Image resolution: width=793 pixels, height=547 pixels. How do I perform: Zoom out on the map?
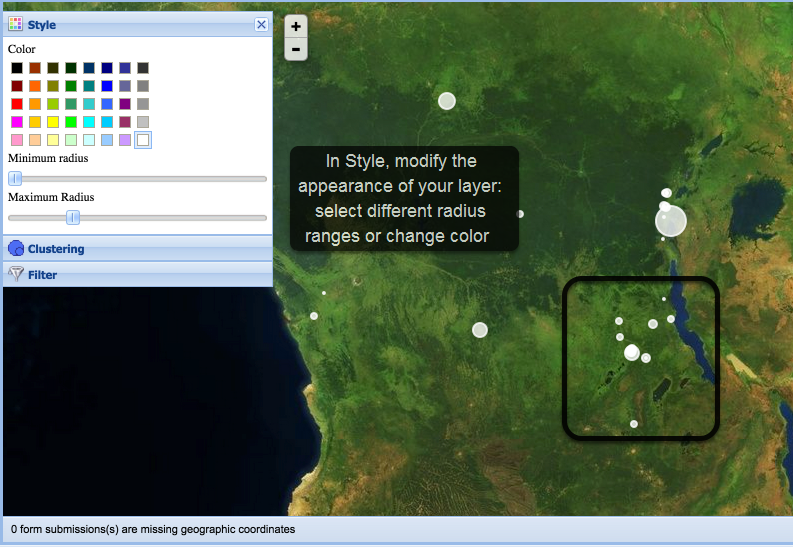296,50
